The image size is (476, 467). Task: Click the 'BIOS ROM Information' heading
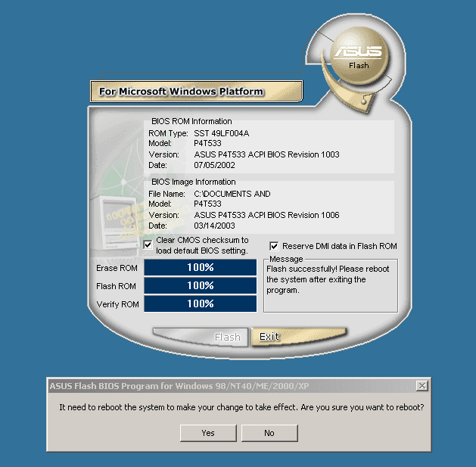[191, 121]
